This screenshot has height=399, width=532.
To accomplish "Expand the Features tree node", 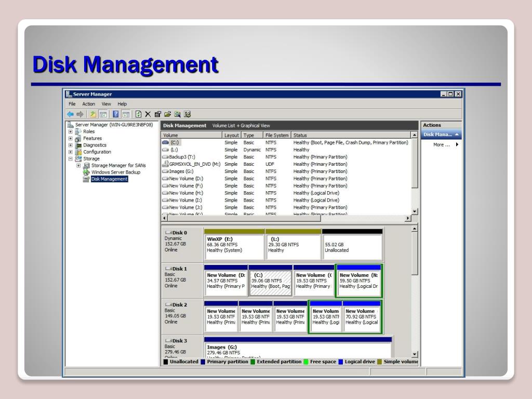I will click(70, 138).
